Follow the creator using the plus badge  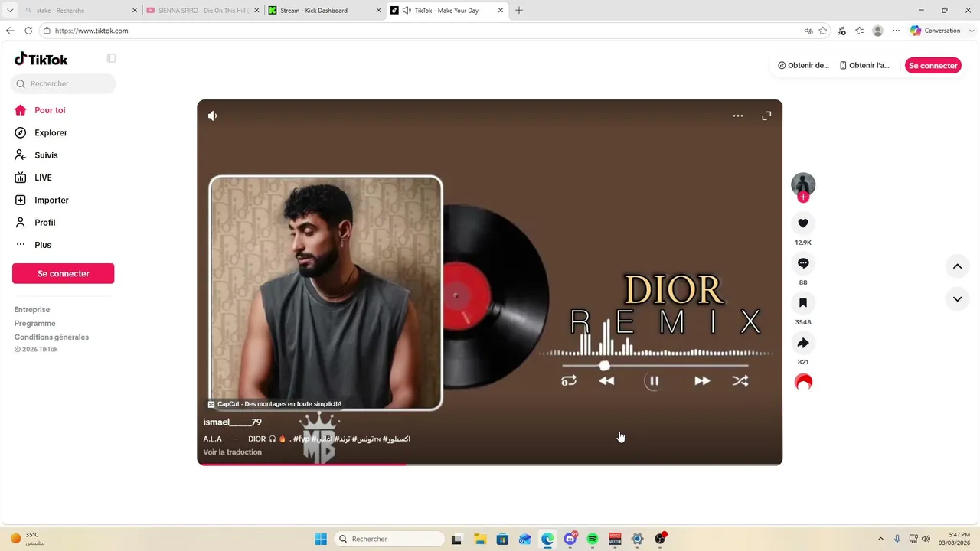[x=803, y=197]
